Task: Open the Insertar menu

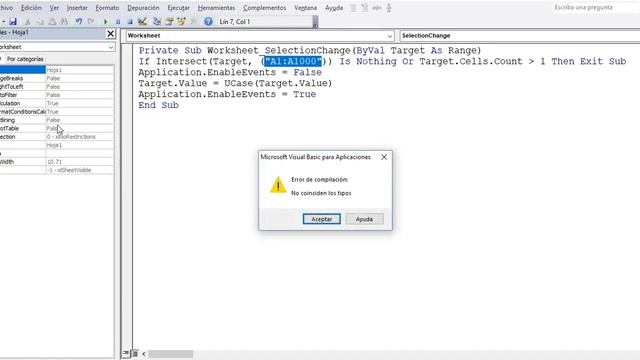Action: click(x=77, y=8)
